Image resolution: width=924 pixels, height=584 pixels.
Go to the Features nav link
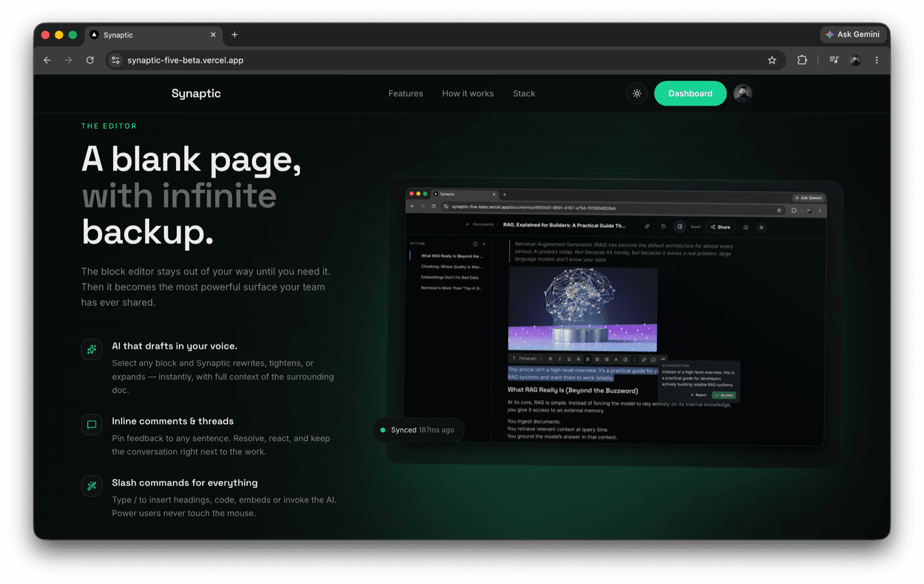point(405,93)
